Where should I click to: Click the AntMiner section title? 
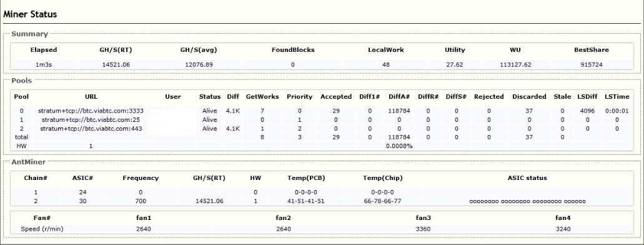coord(28,162)
